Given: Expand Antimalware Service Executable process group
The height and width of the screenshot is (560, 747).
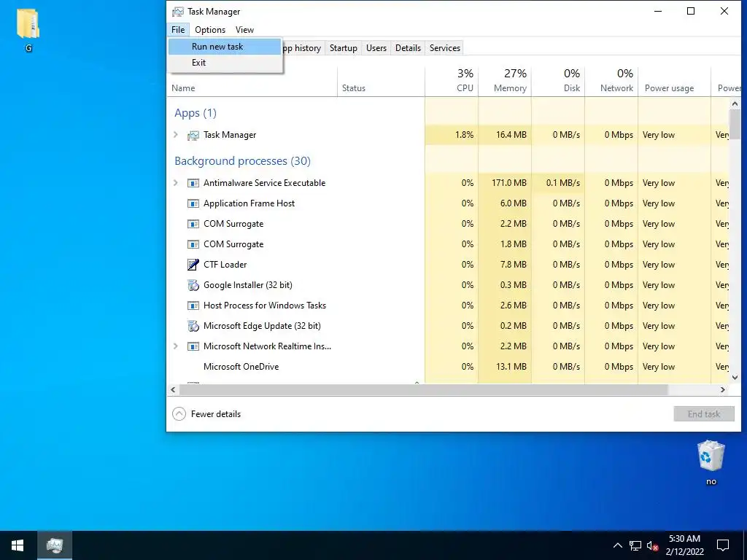Looking at the screenshot, I should (x=176, y=183).
